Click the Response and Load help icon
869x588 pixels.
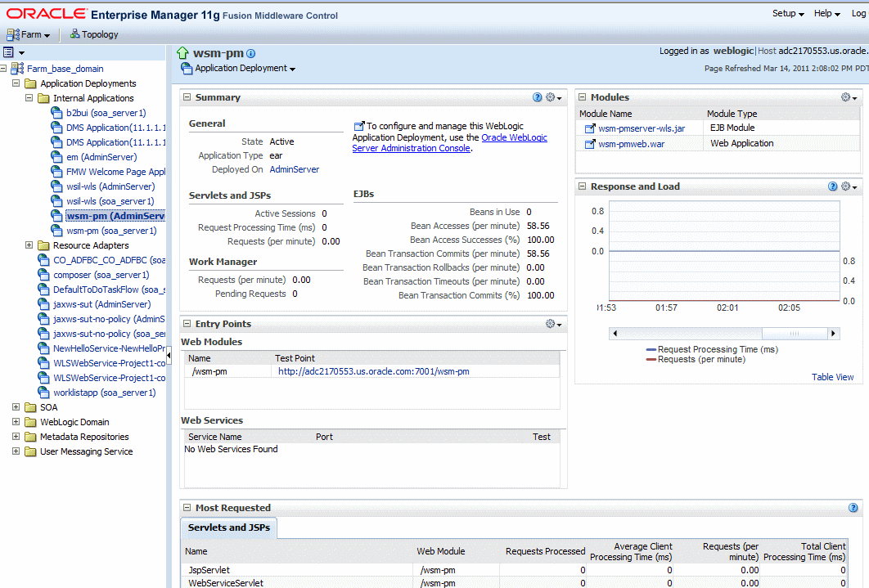coord(833,186)
